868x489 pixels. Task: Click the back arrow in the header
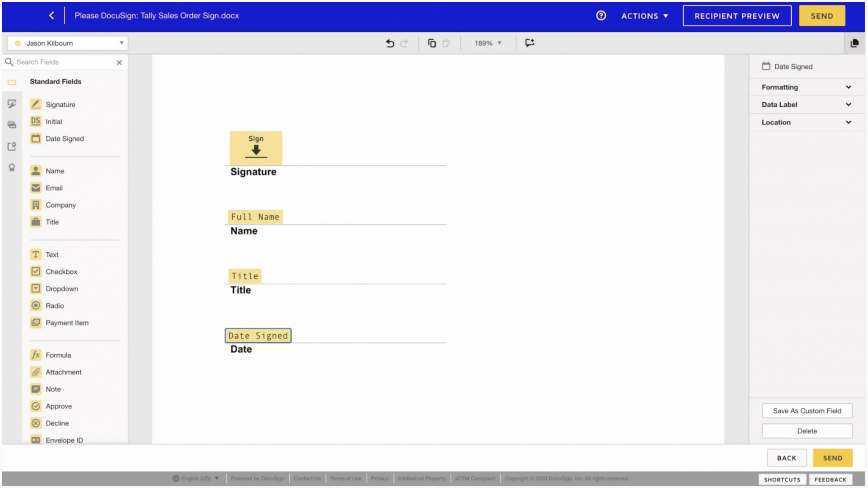[x=52, y=16]
